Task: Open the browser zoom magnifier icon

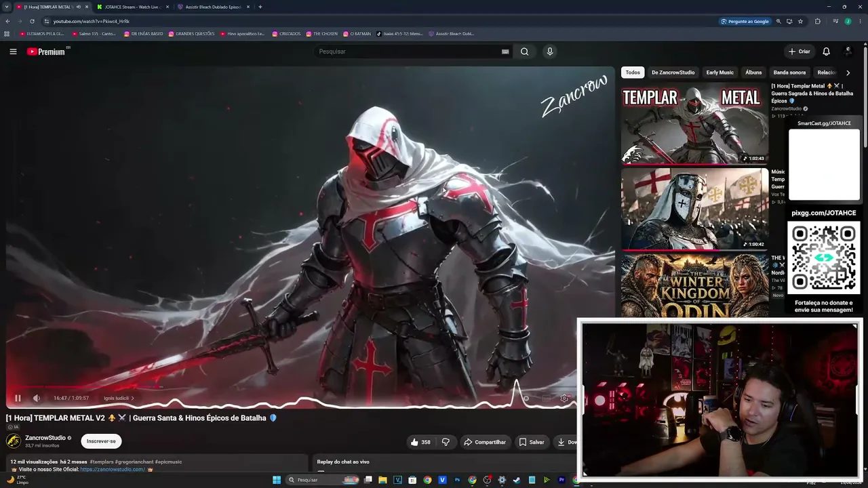Action: click(x=778, y=21)
